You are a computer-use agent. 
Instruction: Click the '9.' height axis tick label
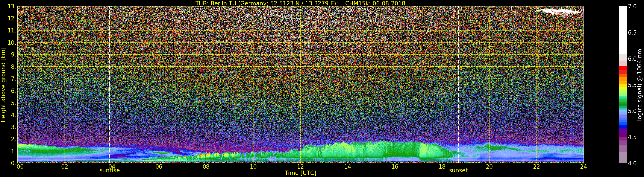[14, 55]
